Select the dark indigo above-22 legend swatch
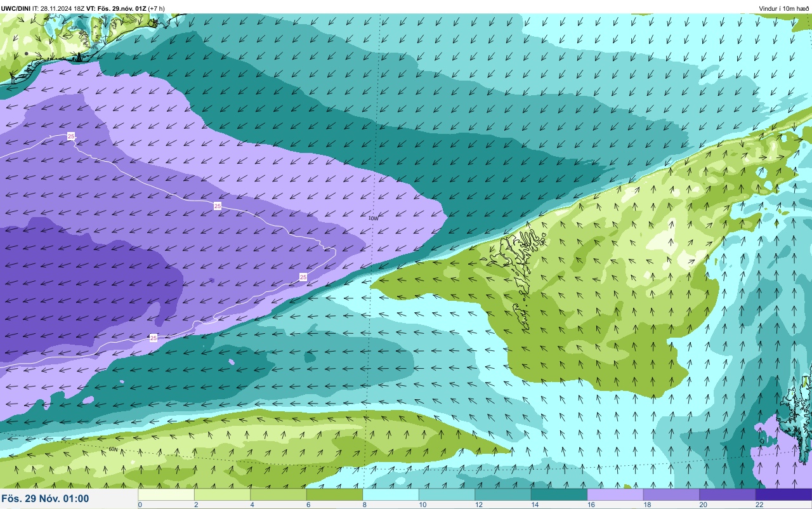 tap(783, 494)
